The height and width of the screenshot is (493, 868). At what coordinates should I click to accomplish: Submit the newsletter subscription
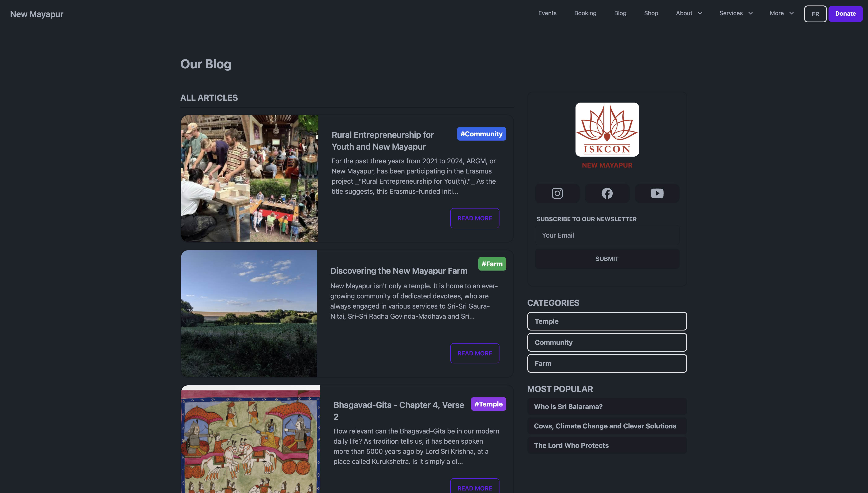click(x=607, y=259)
